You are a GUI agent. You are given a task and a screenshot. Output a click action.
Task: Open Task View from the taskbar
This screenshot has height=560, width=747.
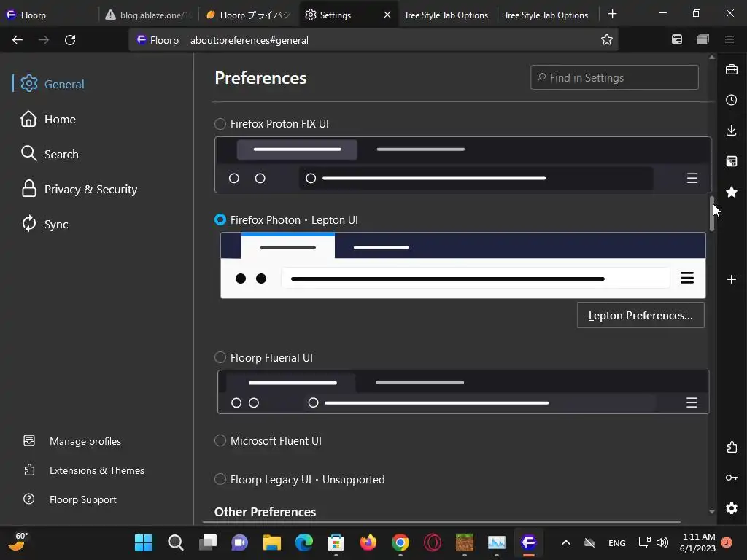207,542
